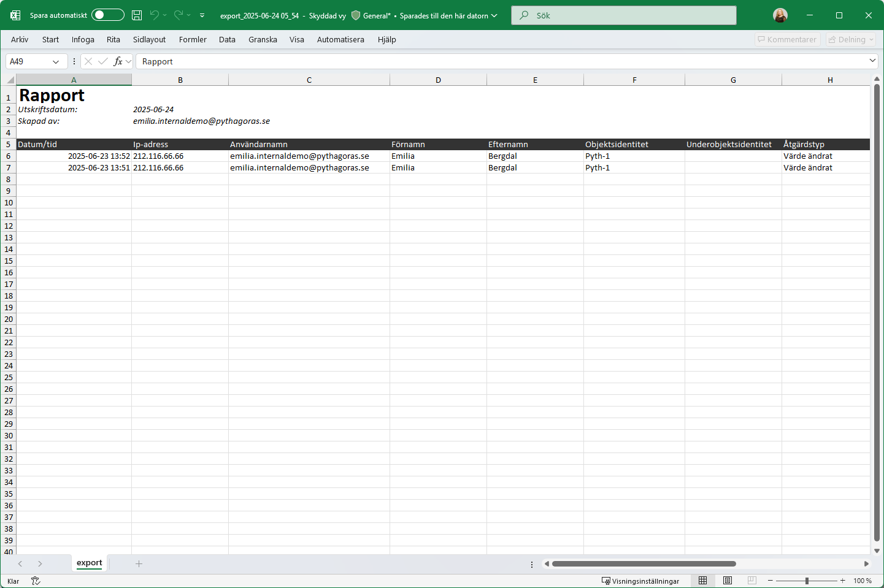The image size is (884, 588).
Task: Click the Save icon in title bar
Action: (137, 15)
